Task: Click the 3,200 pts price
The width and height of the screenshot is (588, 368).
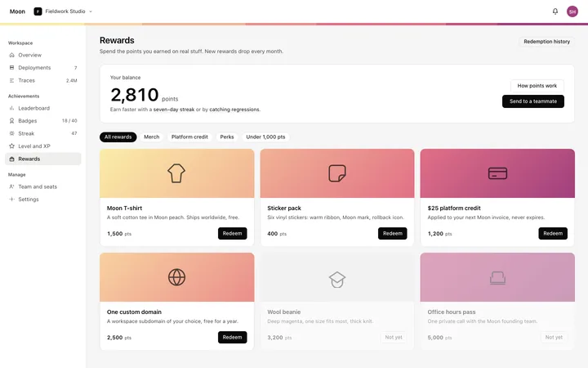Action: click(279, 338)
